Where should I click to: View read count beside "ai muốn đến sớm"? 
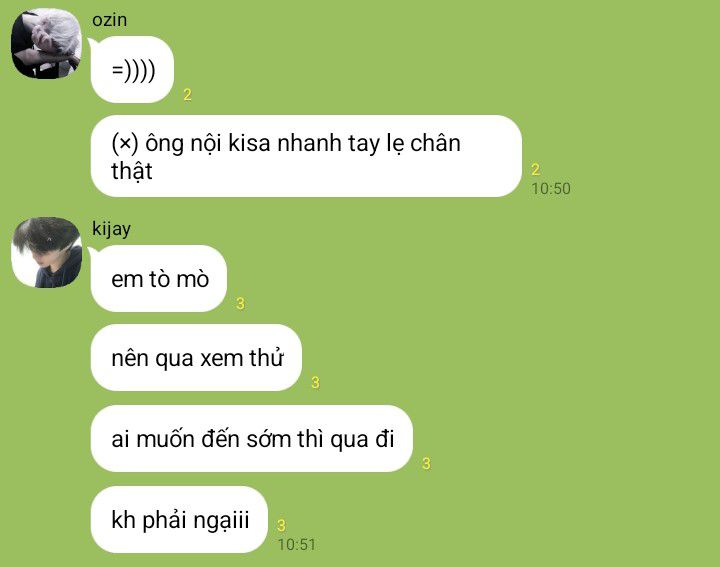click(x=427, y=463)
